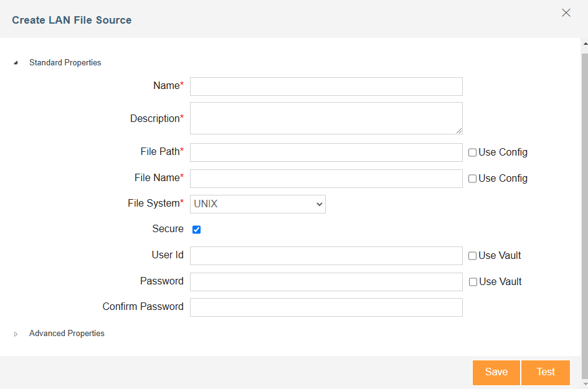588x389 pixels.
Task: Click the scrollbar up arrow
Action: point(585,44)
